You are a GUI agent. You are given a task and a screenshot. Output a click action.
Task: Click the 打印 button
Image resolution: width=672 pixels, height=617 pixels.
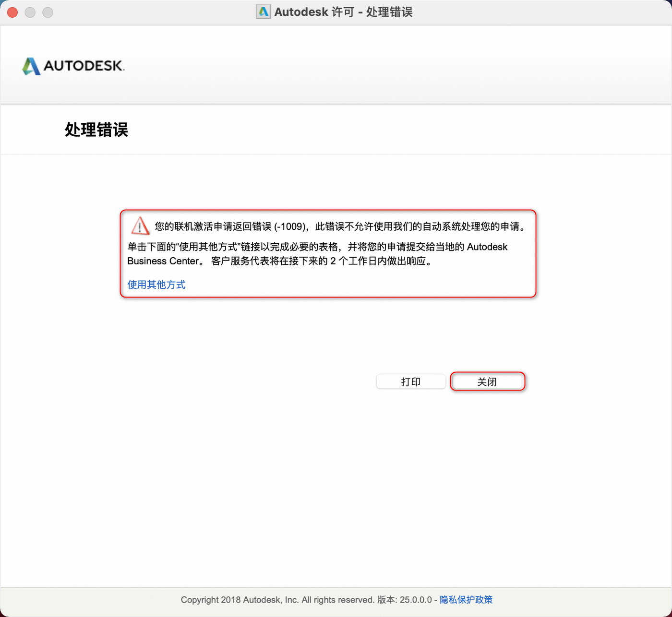tap(411, 381)
